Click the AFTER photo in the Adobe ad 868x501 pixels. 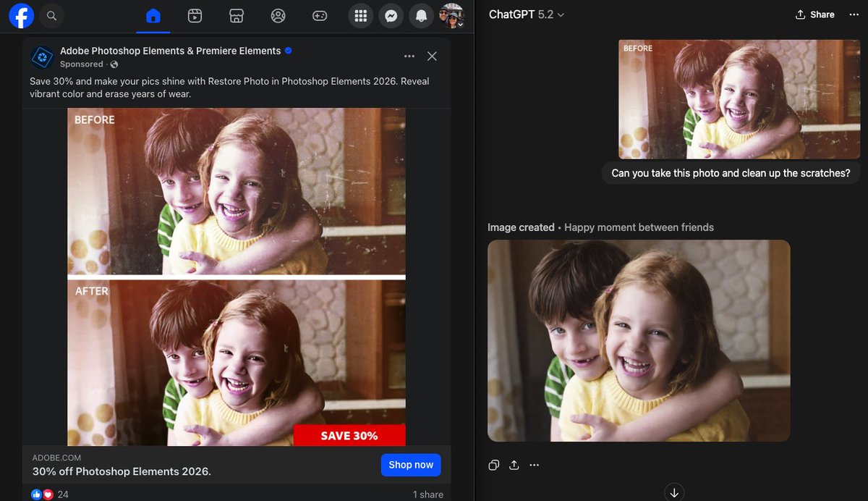[x=237, y=362]
